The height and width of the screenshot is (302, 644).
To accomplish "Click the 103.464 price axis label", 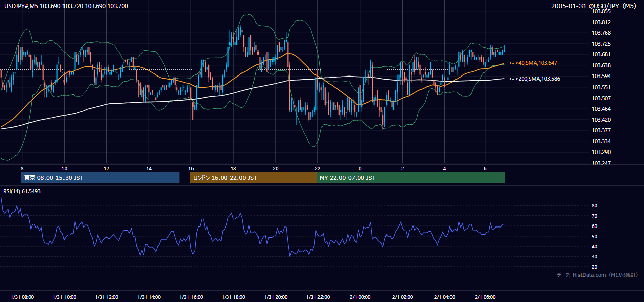I will [601, 109].
